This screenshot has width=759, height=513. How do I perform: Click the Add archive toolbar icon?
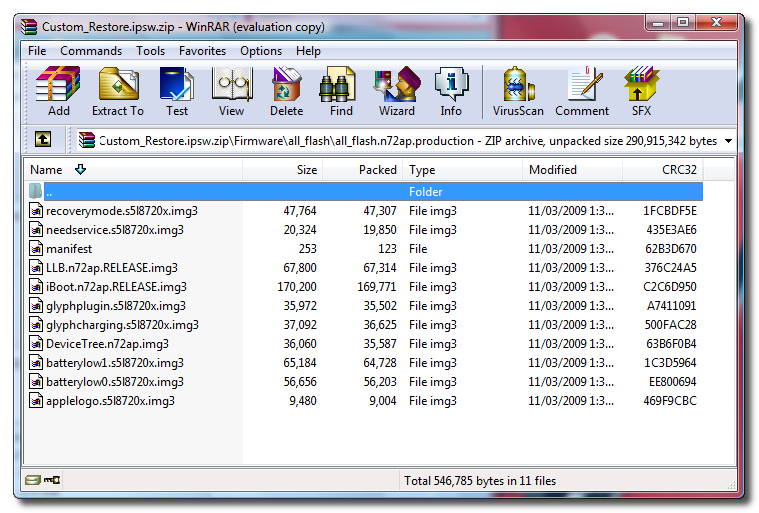tap(58, 91)
